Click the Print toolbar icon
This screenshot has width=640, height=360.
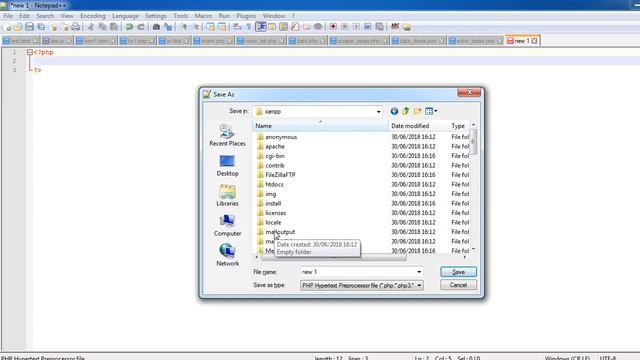click(x=76, y=27)
